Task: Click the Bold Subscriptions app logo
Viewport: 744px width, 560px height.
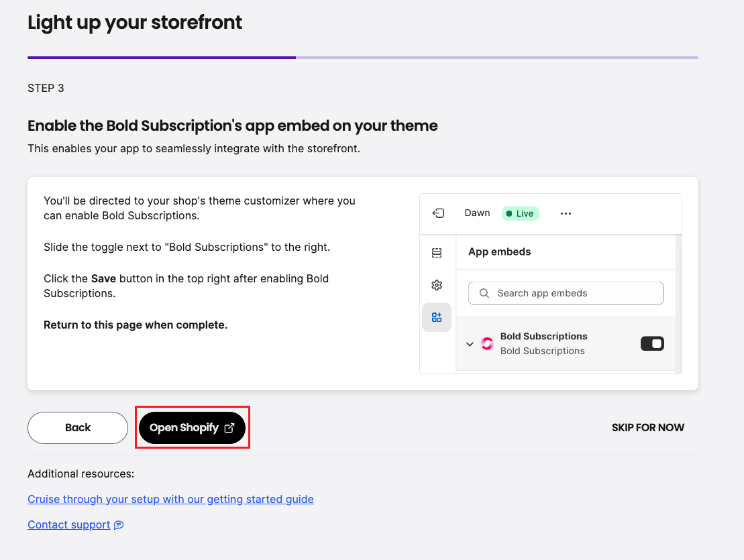Action: (x=486, y=343)
